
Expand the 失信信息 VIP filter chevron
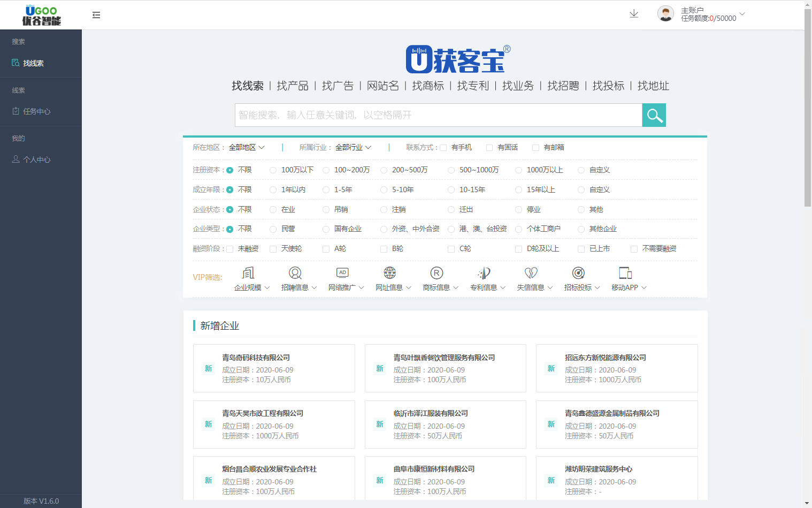550,287
